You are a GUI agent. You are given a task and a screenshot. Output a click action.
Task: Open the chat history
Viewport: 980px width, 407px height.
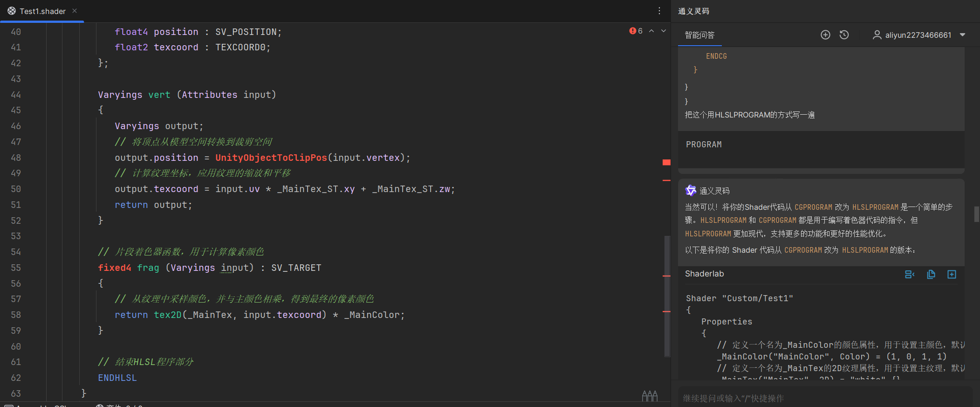844,35
